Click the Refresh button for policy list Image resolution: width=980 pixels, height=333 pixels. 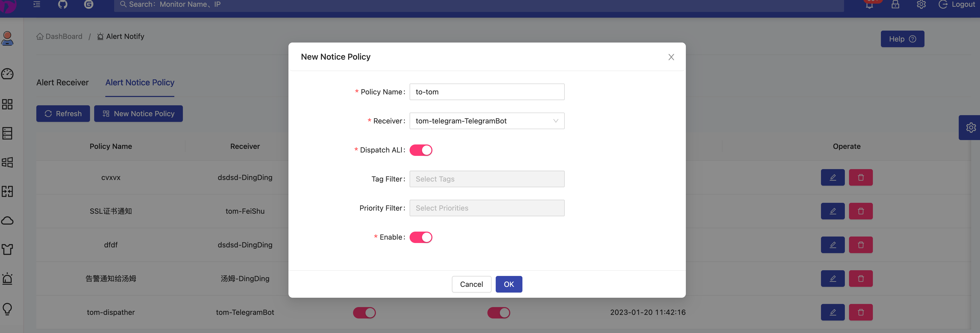pyautogui.click(x=63, y=113)
